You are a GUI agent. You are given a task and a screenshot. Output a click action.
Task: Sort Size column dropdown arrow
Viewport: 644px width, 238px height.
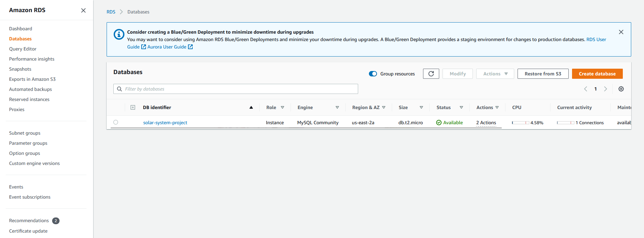421,107
